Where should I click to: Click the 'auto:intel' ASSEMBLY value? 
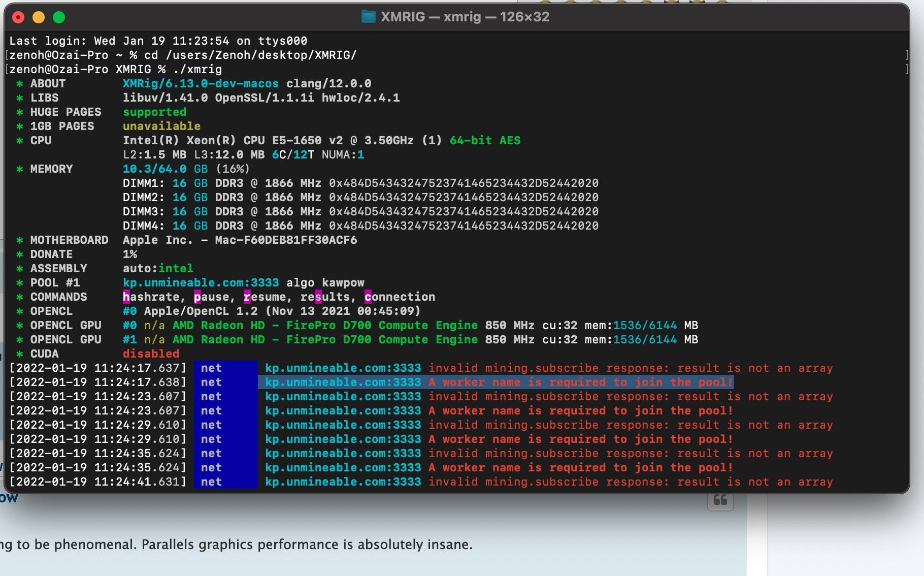(158, 268)
